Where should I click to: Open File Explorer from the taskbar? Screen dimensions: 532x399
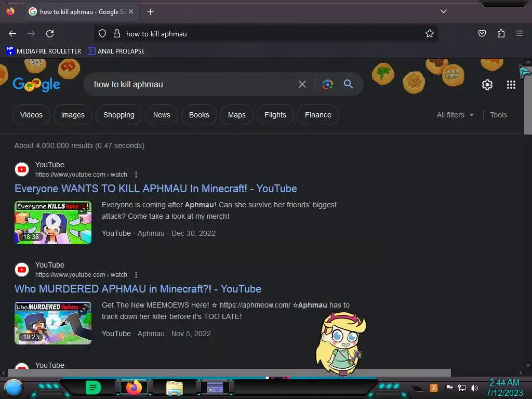point(175,388)
